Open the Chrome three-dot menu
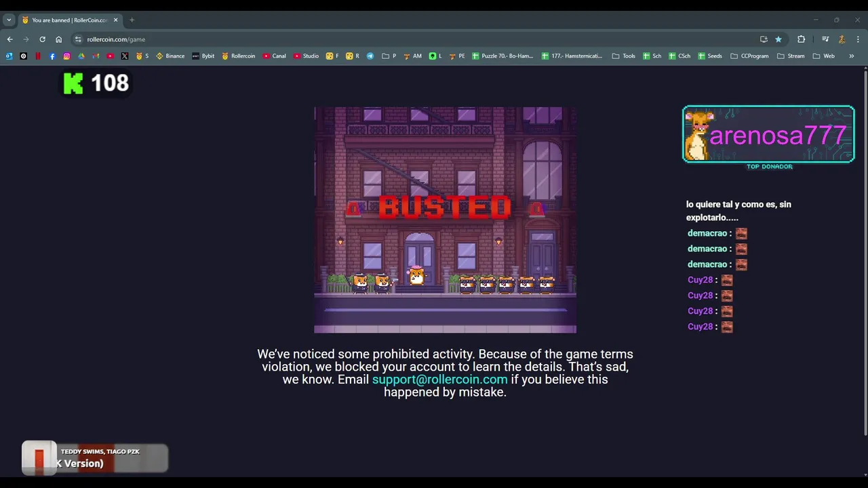 (x=858, y=39)
